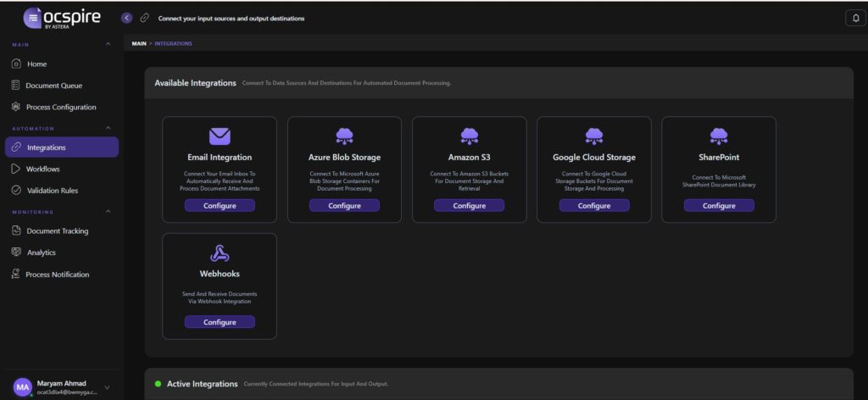
Task: Click the Analytics icon
Action: [x=17, y=253]
